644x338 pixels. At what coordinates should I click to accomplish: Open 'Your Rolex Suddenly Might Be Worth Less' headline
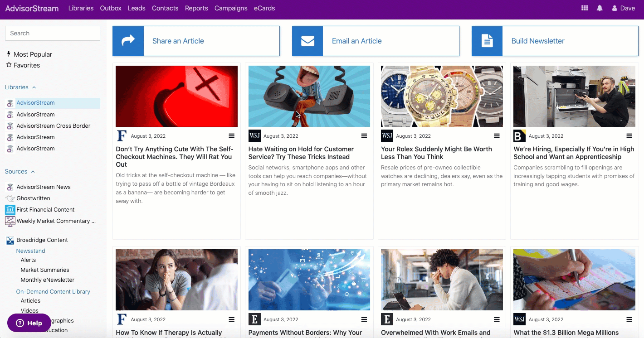pyautogui.click(x=436, y=153)
